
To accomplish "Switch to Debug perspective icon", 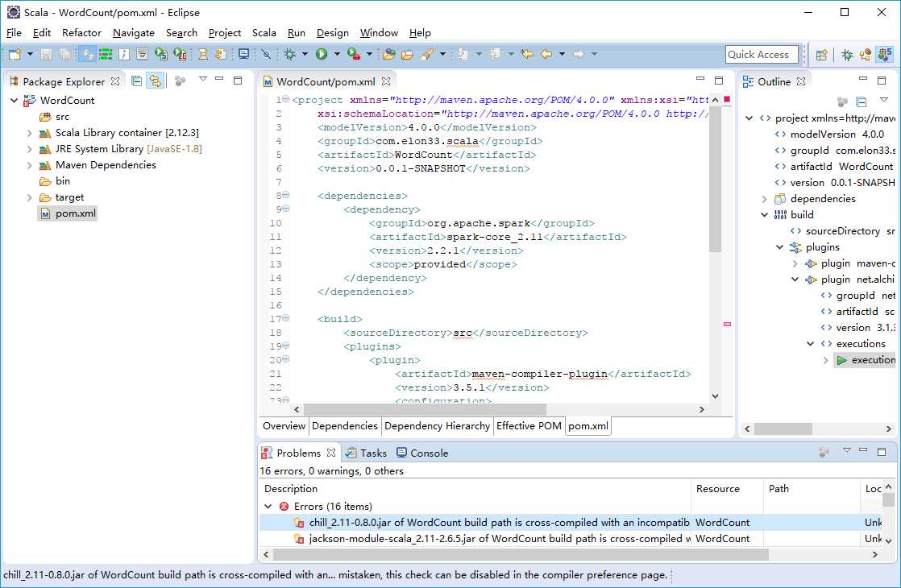I will click(846, 55).
